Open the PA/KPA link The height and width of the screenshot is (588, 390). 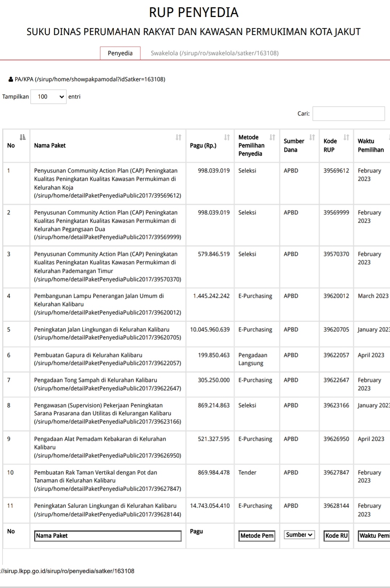(x=90, y=79)
